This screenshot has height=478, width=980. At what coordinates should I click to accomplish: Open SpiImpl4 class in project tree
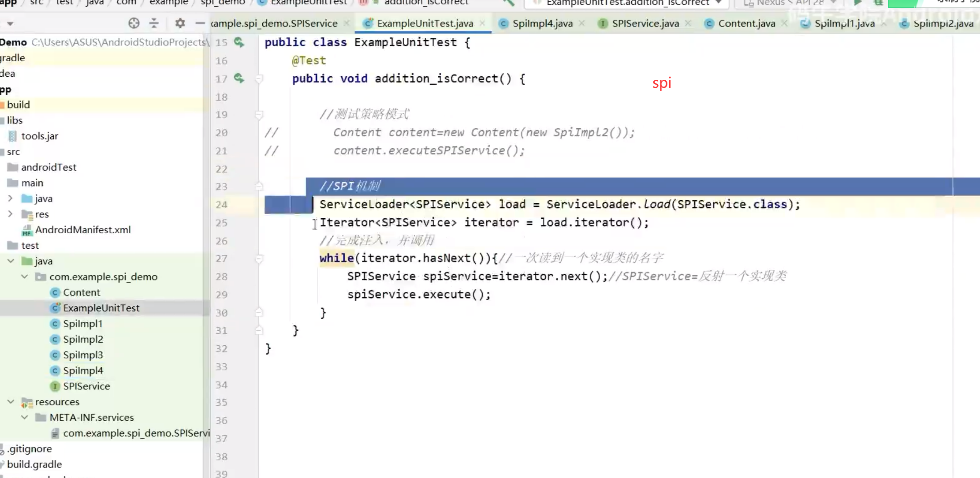tap(83, 370)
